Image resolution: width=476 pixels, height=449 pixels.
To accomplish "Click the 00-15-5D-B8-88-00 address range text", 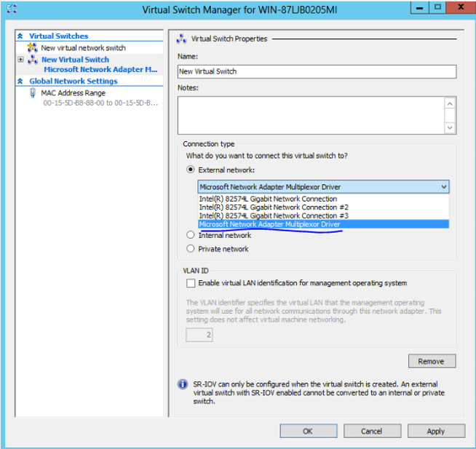I will coord(100,103).
